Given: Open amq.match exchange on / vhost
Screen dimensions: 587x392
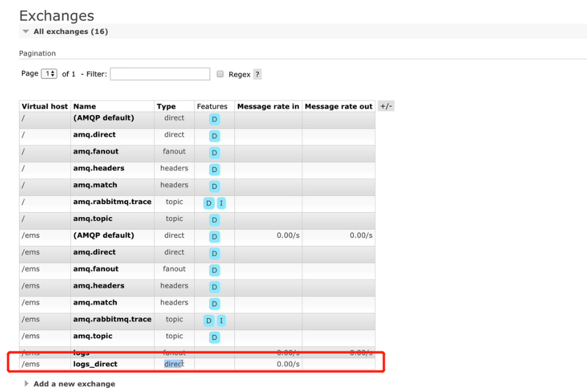Looking at the screenshot, I should [95, 185].
